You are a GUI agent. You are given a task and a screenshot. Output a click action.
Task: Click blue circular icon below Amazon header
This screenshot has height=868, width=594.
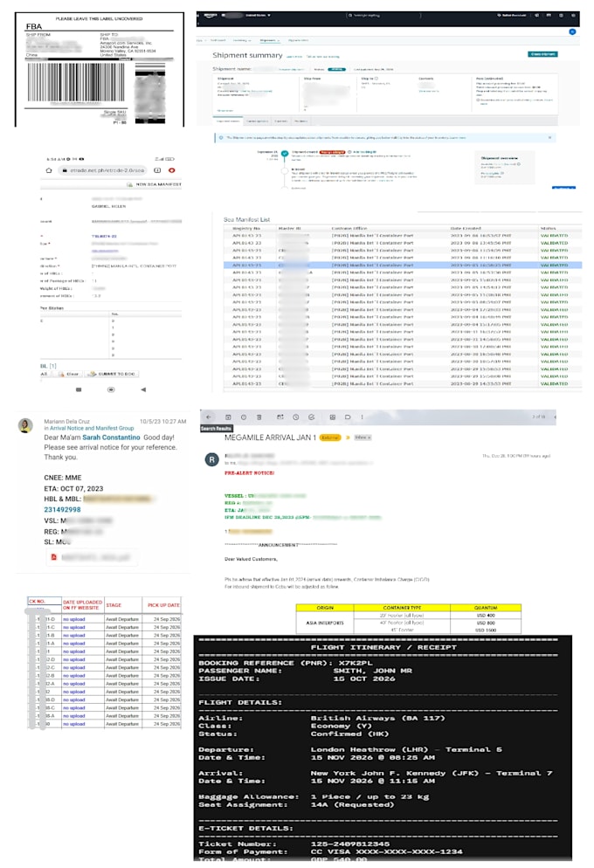click(x=572, y=31)
